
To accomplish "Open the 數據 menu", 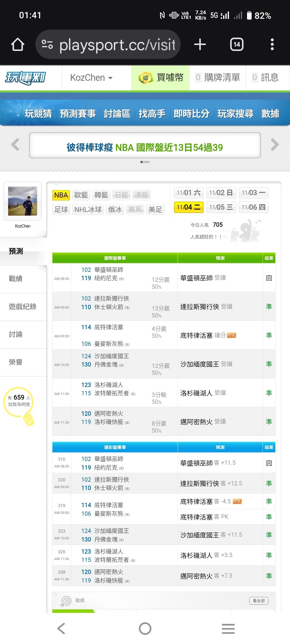I will (270, 114).
